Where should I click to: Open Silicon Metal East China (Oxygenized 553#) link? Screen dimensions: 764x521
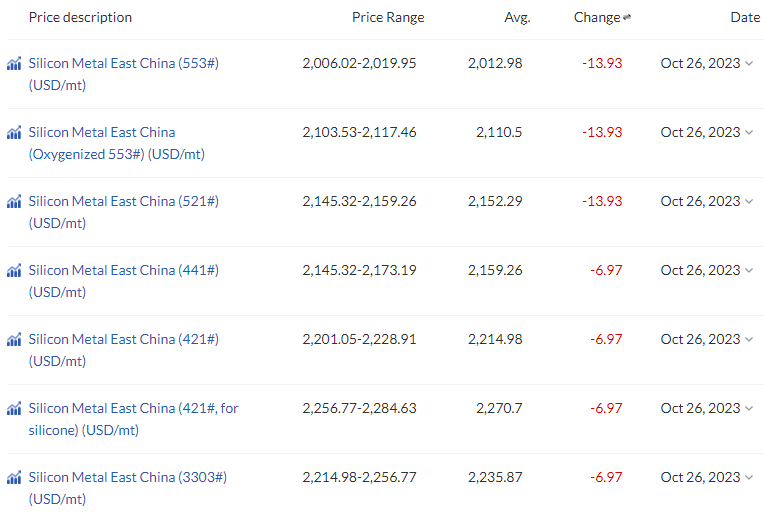pos(116,143)
